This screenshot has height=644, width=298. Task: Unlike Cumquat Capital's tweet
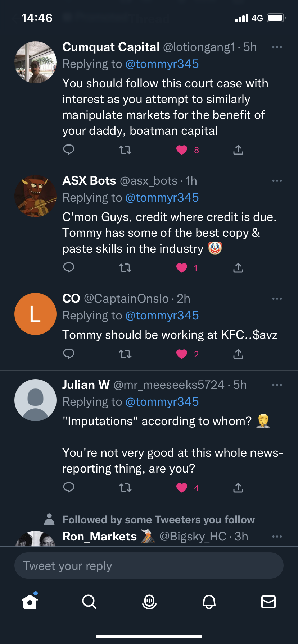pos(182,150)
